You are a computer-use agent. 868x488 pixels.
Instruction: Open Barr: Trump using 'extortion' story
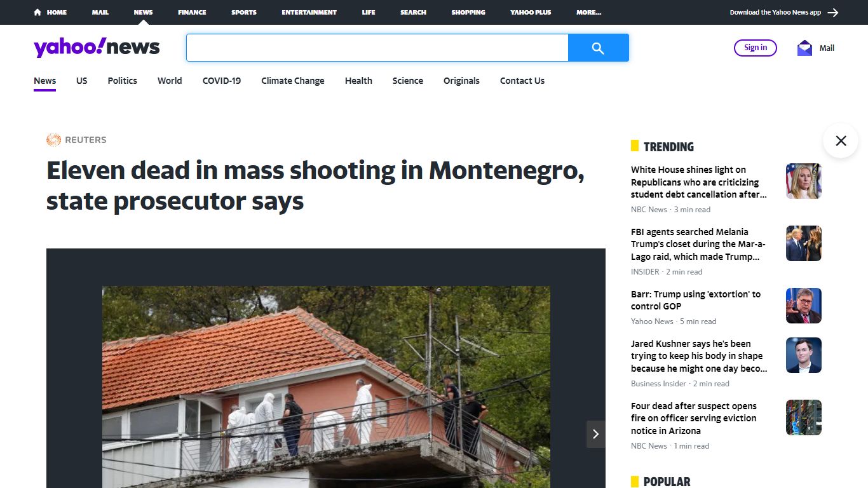[x=696, y=301]
